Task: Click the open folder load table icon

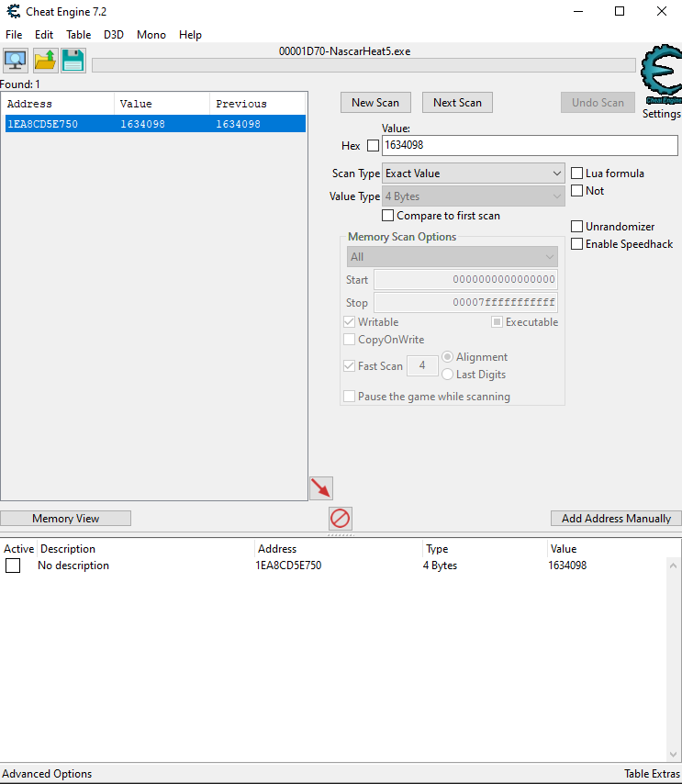Action: point(45,61)
